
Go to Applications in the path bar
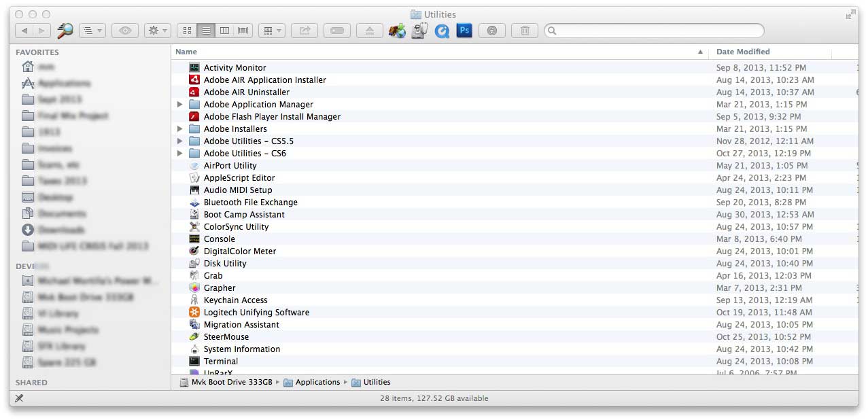(x=312, y=382)
